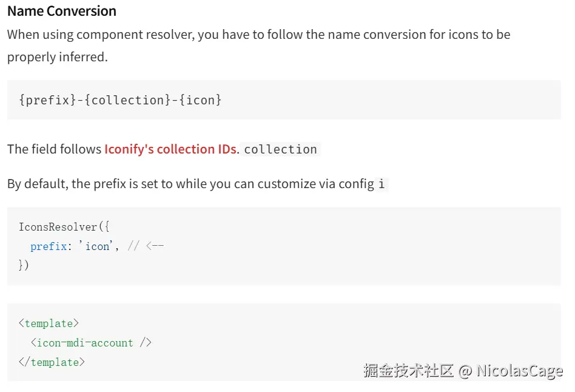
Task: Click the closing }) code line
Action: point(24,265)
